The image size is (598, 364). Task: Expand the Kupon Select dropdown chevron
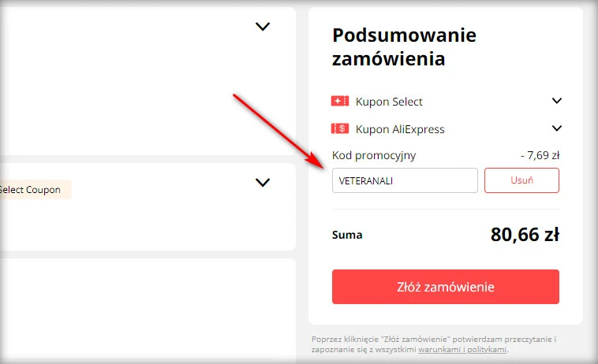(557, 101)
